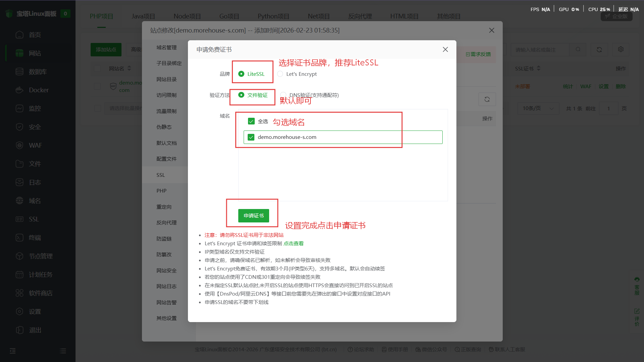644x362 pixels.
Task: Open the 10条/页 page size dropdown
Action: [538, 108]
